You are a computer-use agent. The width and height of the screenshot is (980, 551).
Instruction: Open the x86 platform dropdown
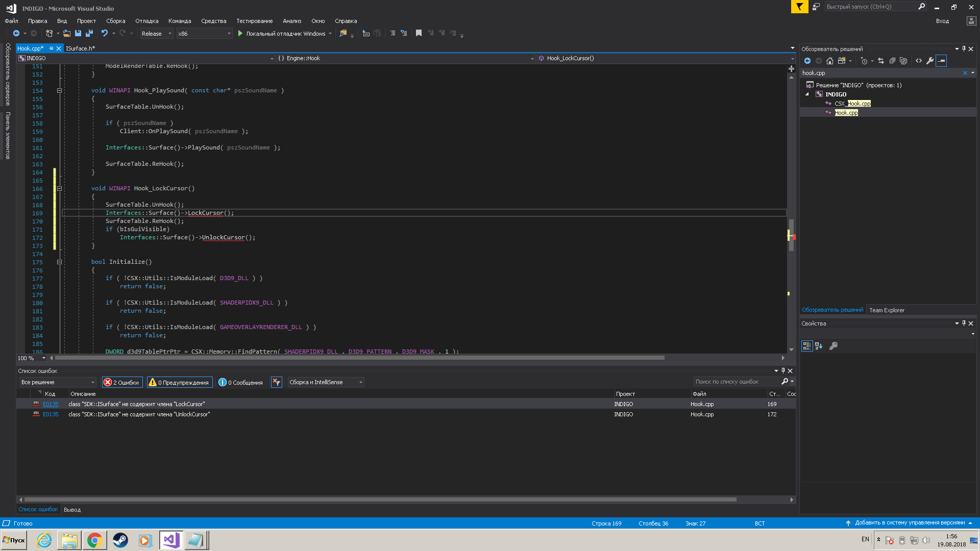click(204, 34)
